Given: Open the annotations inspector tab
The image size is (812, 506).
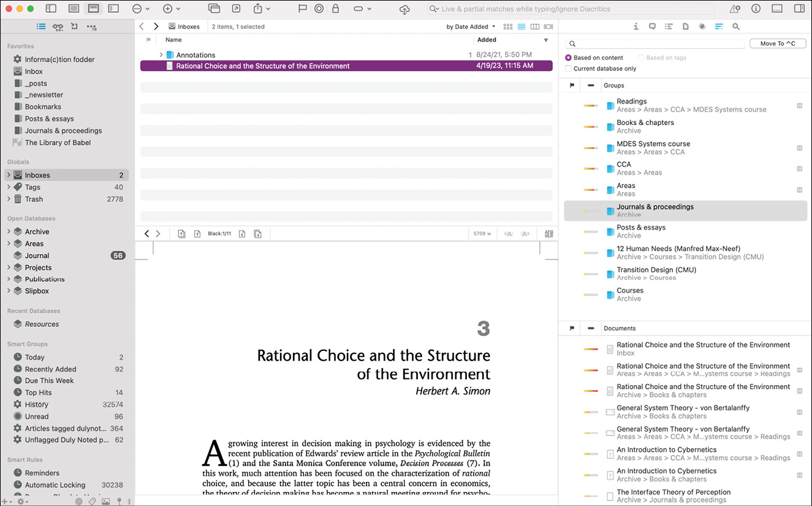Looking at the screenshot, I should [652, 26].
